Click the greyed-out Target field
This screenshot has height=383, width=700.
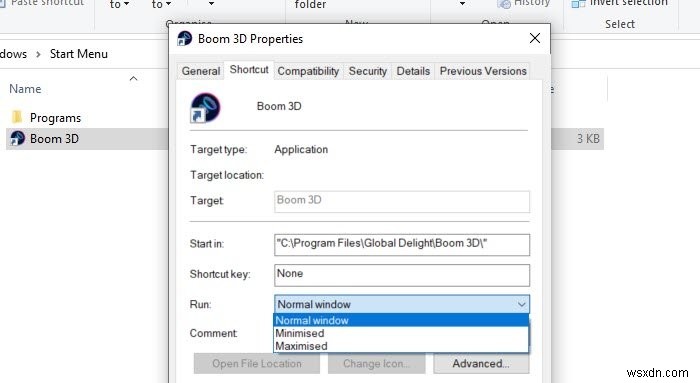click(x=402, y=201)
